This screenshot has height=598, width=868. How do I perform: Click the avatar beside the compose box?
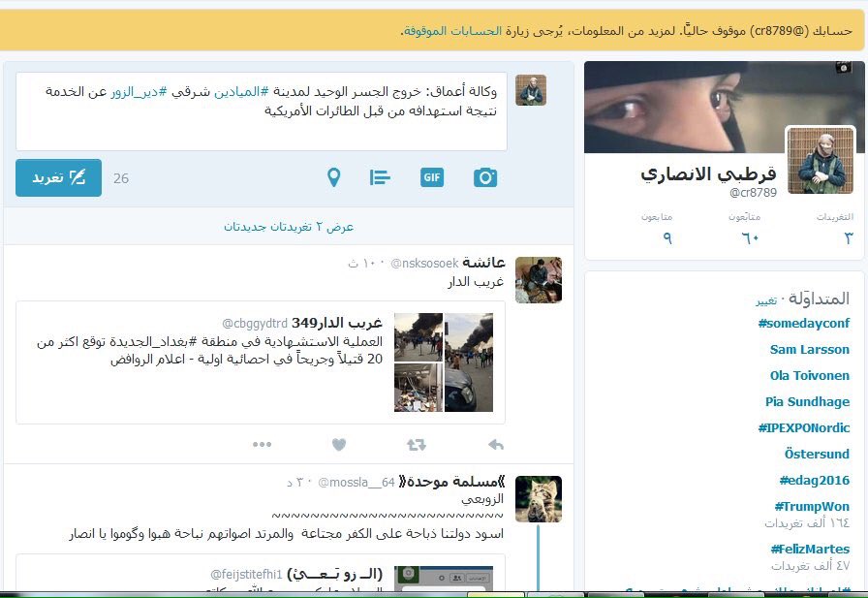point(531,90)
